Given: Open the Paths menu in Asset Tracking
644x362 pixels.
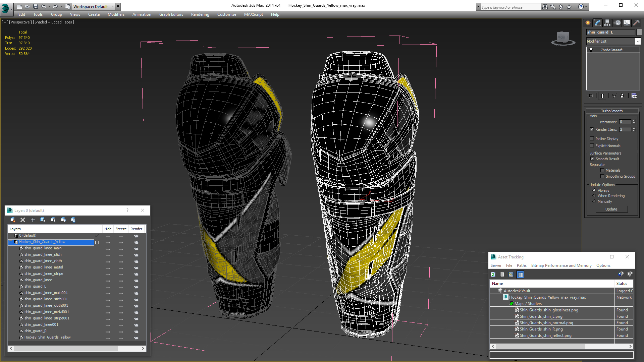Looking at the screenshot, I should (522, 265).
